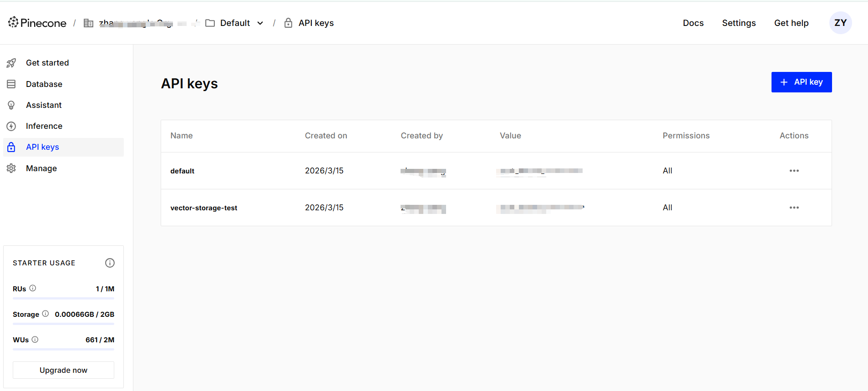Click the Assistant lightbulb icon

point(11,105)
